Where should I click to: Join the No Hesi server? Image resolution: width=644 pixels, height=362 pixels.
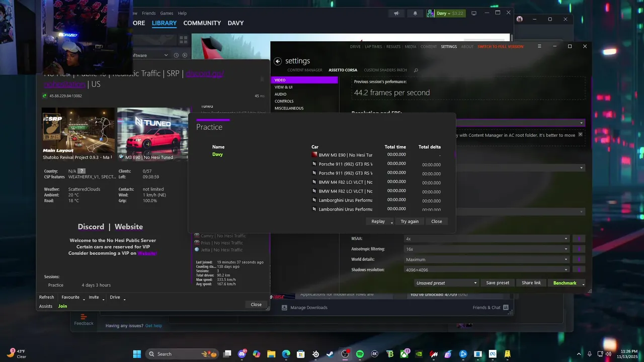[62, 306]
